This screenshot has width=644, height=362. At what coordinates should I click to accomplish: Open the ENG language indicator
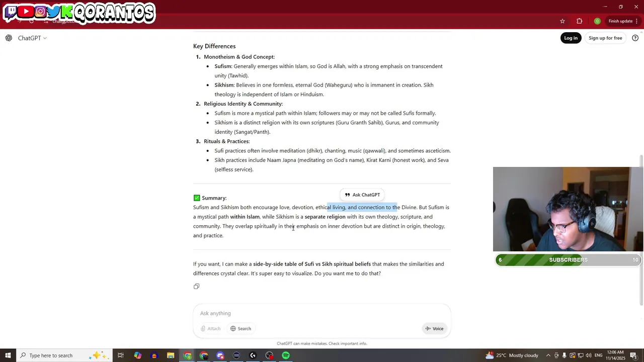(598, 355)
